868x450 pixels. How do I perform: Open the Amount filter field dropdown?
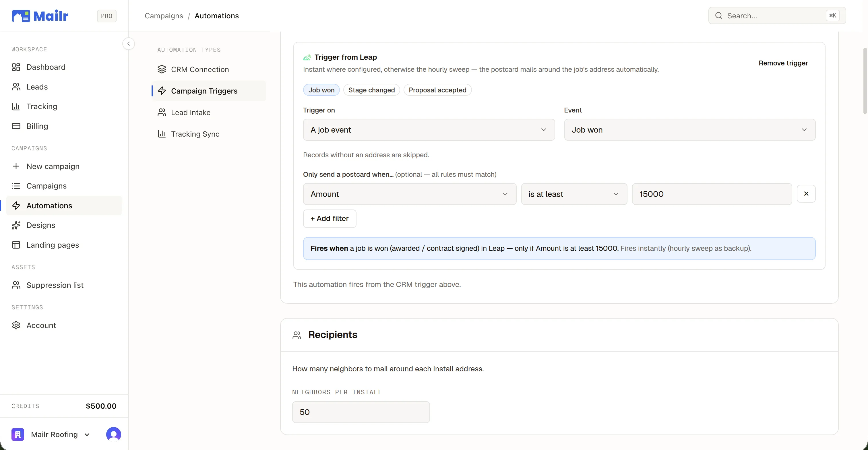click(409, 194)
